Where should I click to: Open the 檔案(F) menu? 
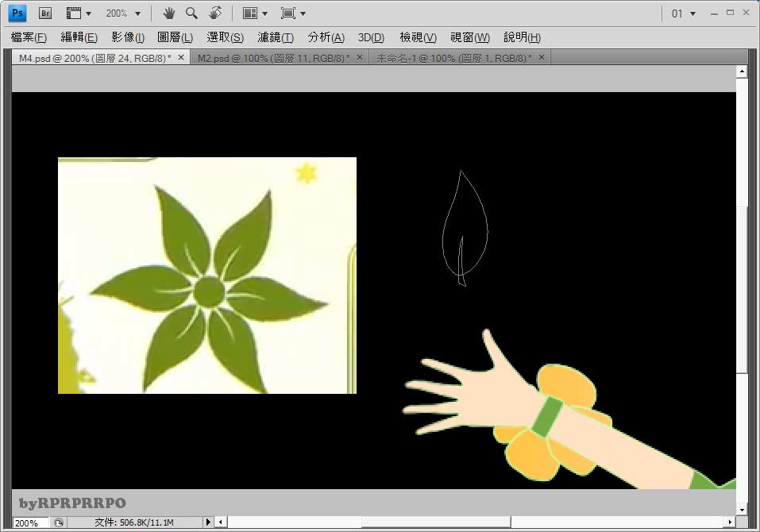29,37
